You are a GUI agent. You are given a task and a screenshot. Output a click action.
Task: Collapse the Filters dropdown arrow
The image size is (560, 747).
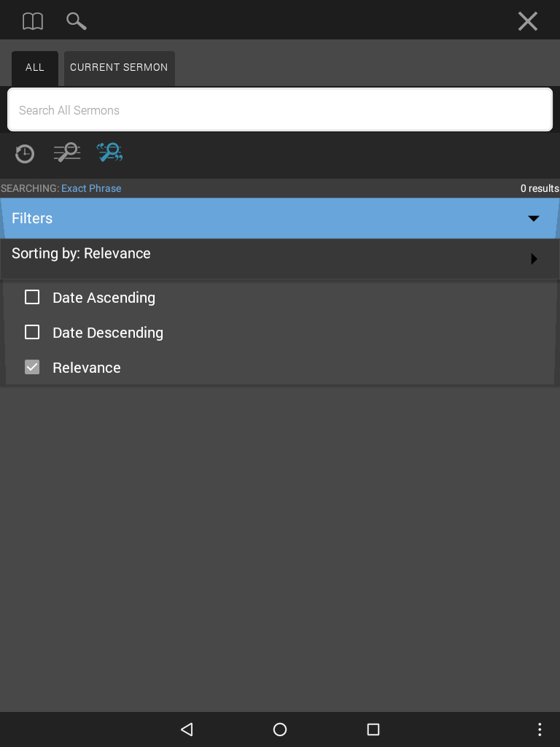[533, 218]
